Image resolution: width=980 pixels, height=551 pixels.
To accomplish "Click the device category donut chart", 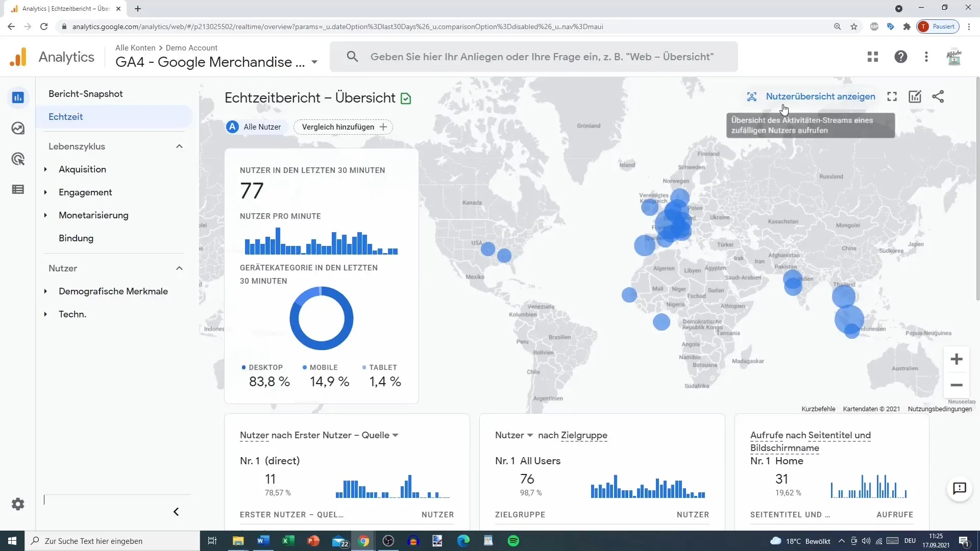I will 322,318.
